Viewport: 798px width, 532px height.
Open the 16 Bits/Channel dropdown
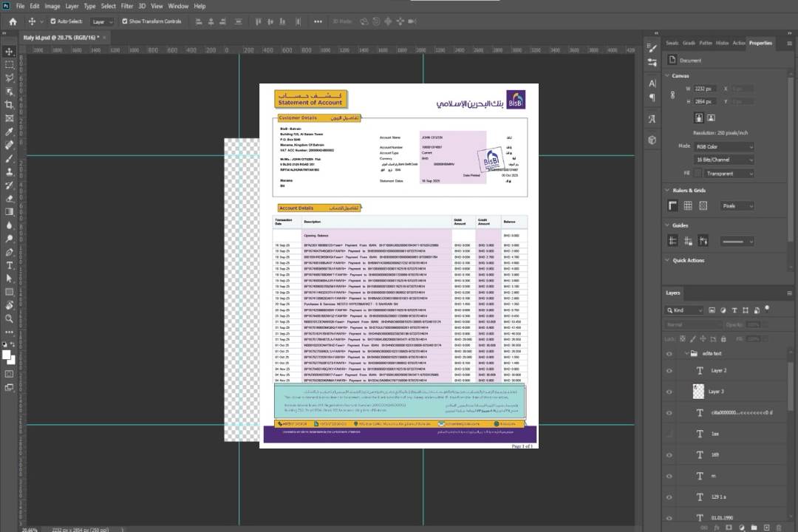coord(723,160)
